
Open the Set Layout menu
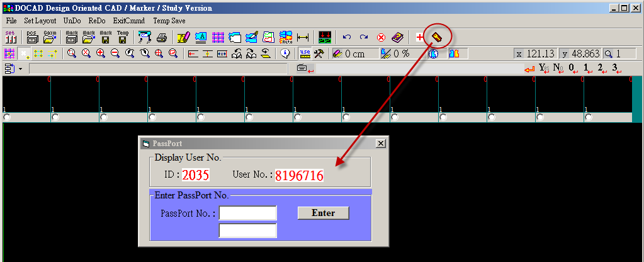point(40,21)
